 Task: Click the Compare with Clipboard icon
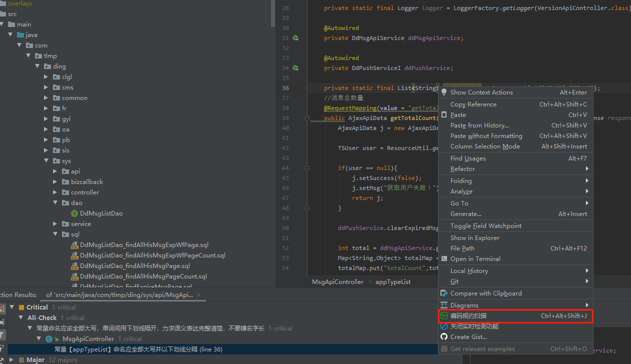click(x=443, y=293)
